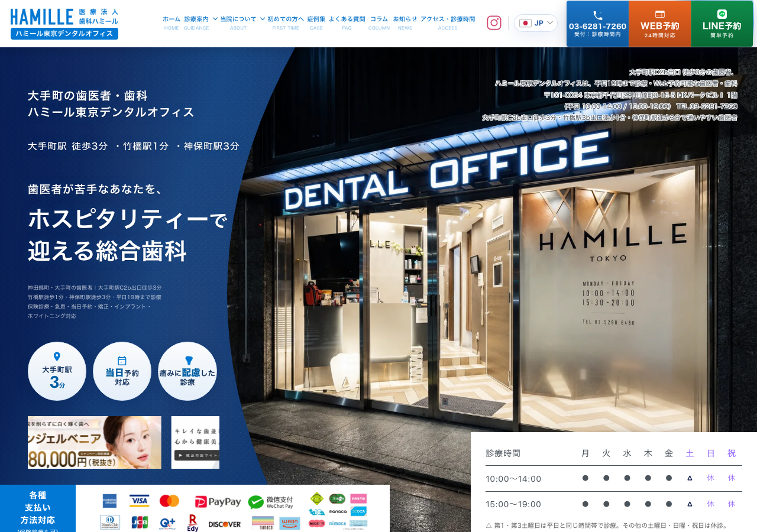This screenshot has height=532, width=757.
Task: Click the HAMILLE clinic logo
Action: [x=64, y=24]
